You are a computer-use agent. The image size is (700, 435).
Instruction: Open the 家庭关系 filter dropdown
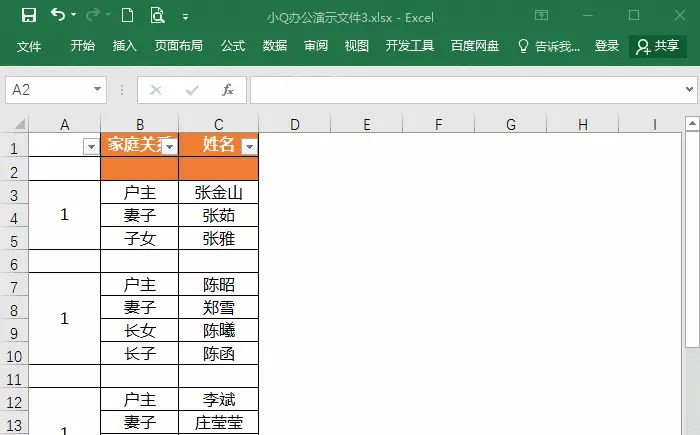pyautogui.click(x=170, y=146)
